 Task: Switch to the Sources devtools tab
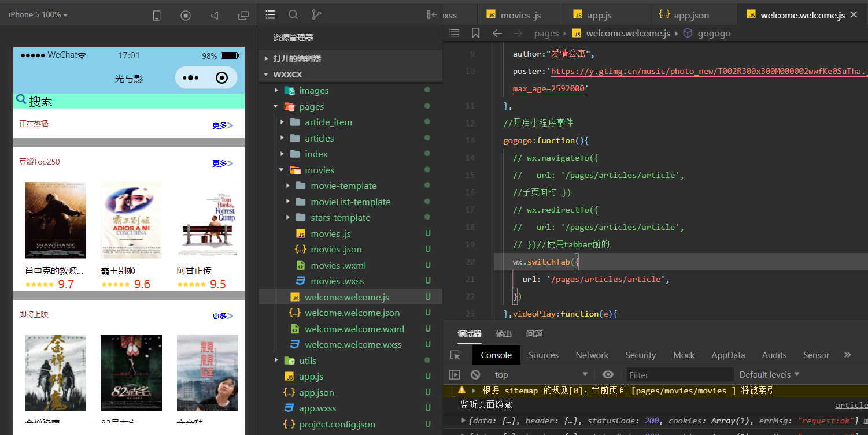544,355
